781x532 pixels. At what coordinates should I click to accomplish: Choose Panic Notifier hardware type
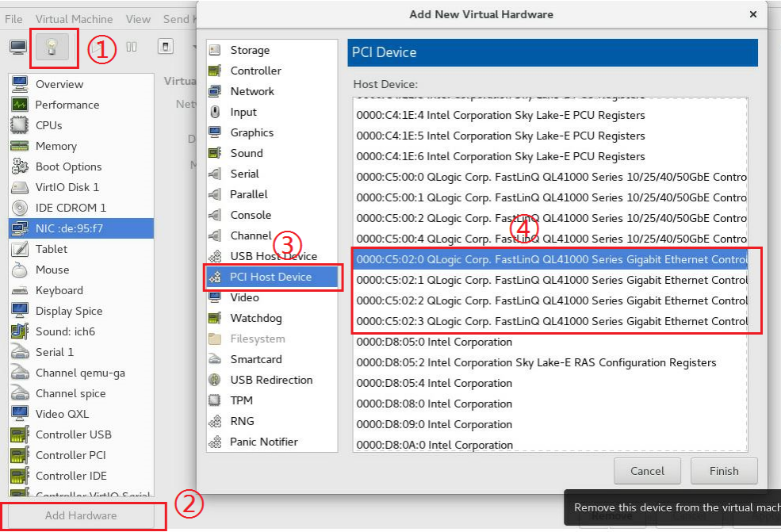click(272, 442)
